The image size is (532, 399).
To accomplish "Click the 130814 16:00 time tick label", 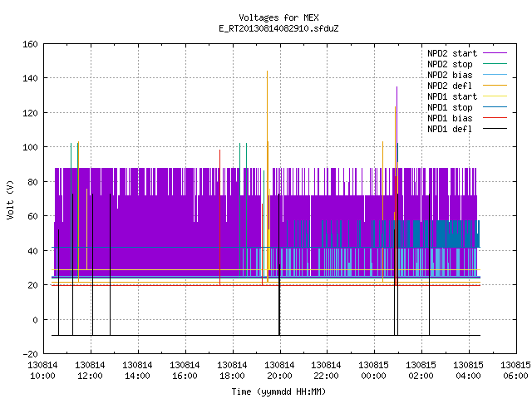I will coord(185,371).
